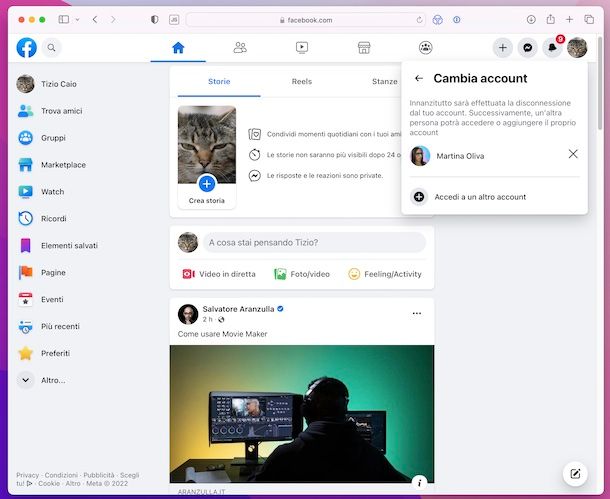Open the Watch video icon in top navigation
This screenshot has width=610, height=499.
(302, 48)
